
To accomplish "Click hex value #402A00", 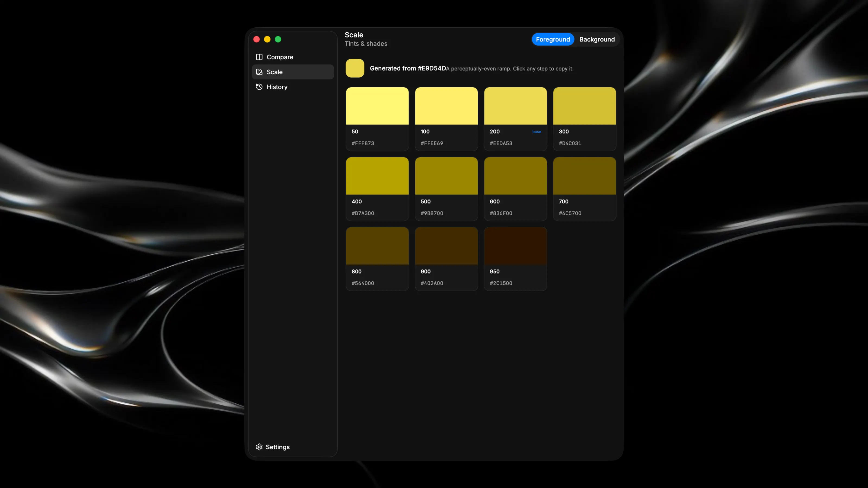I will tap(432, 283).
